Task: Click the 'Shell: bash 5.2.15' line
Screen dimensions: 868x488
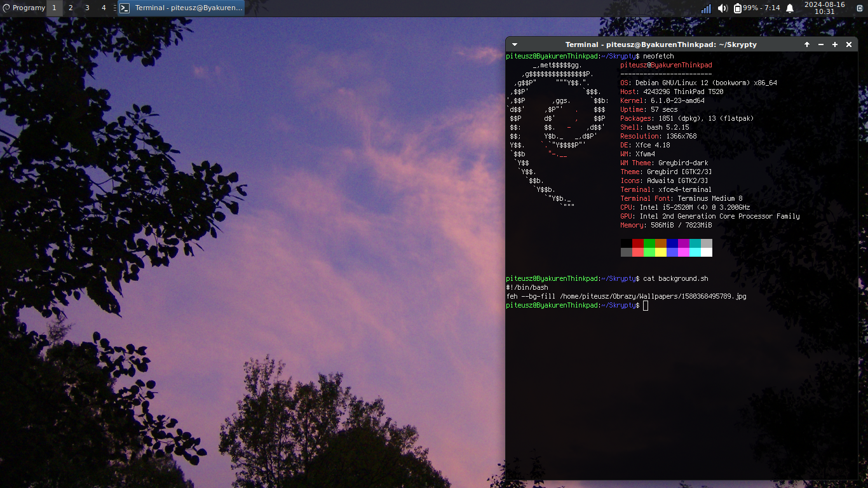Action: click(x=655, y=128)
